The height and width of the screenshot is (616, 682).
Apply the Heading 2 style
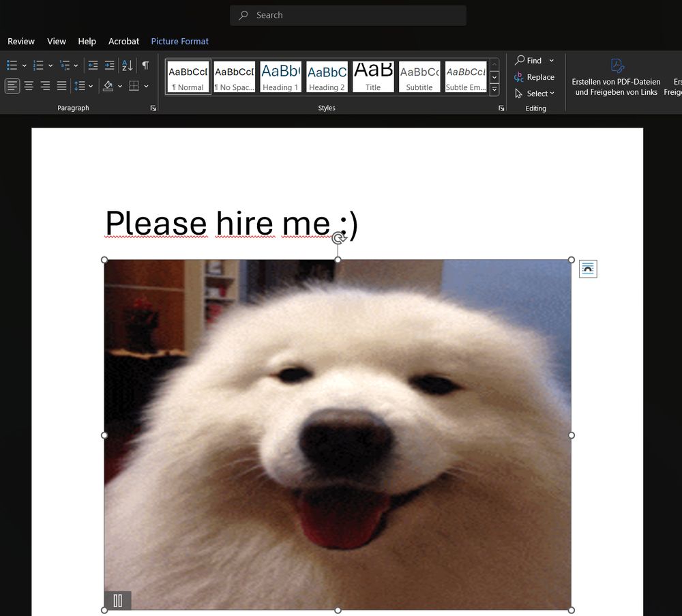pos(327,76)
